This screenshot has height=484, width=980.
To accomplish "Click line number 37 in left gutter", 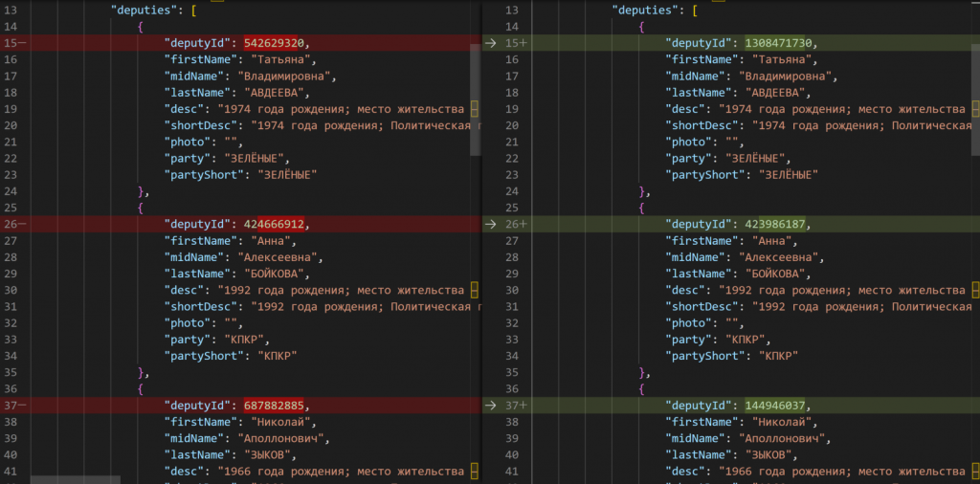I will coord(10,406).
